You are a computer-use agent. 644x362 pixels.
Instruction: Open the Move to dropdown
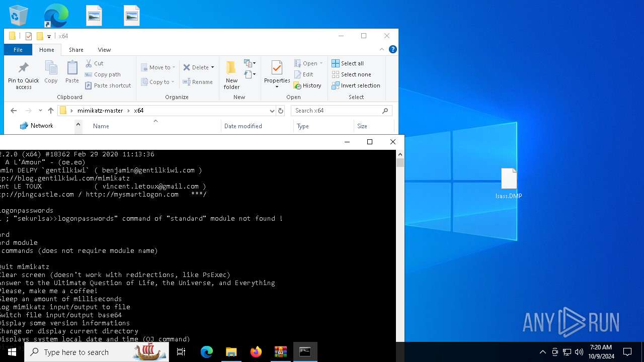pos(158,67)
